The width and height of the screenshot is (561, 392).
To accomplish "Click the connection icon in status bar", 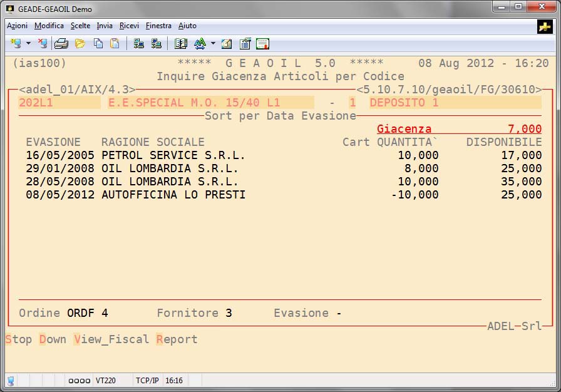I will [x=11, y=380].
